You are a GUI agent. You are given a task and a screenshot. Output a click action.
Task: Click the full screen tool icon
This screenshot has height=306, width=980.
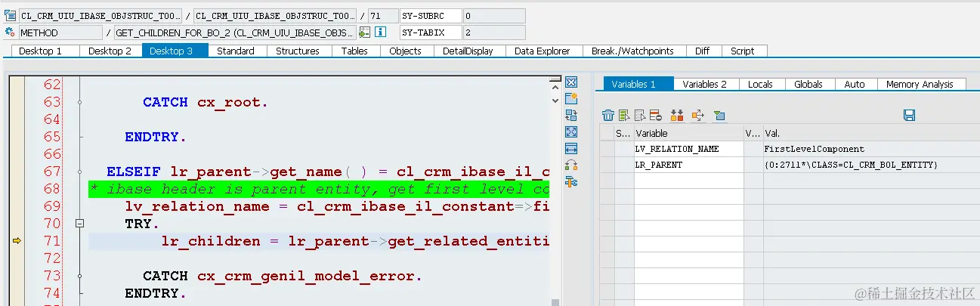click(571, 131)
